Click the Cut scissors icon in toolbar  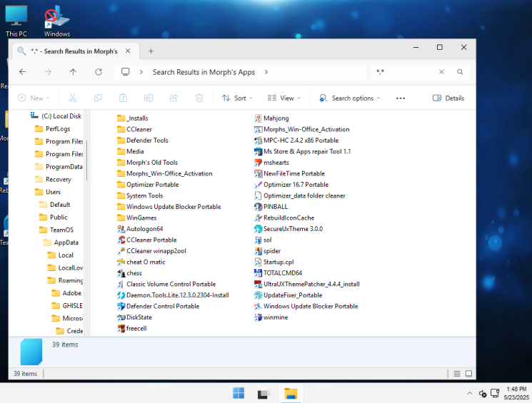[73, 98]
